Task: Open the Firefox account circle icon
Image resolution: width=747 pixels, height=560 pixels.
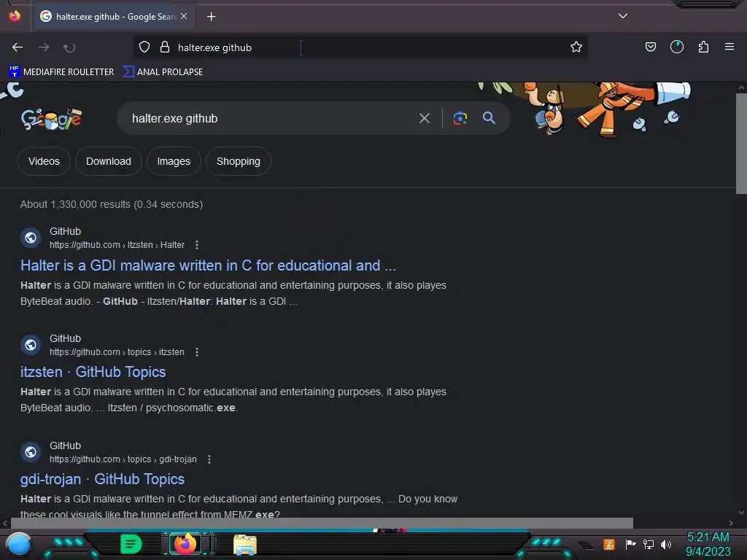Action: (677, 47)
